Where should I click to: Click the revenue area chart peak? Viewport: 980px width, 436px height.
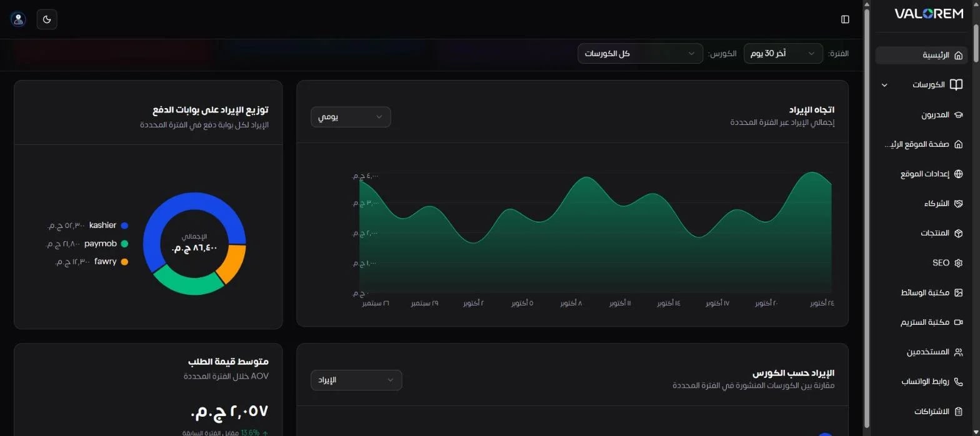click(x=812, y=173)
